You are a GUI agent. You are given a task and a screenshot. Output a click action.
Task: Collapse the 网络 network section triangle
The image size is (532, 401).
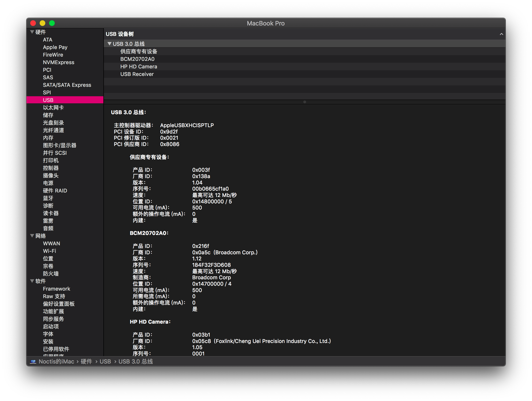[32, 236]
